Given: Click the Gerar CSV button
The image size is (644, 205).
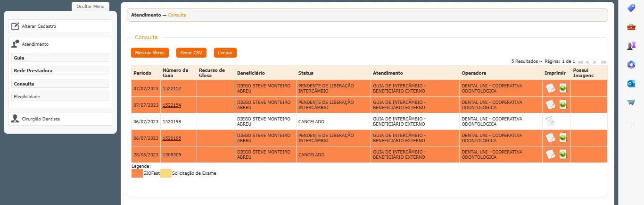Looking at the screenshot, I should click(191, 53).
